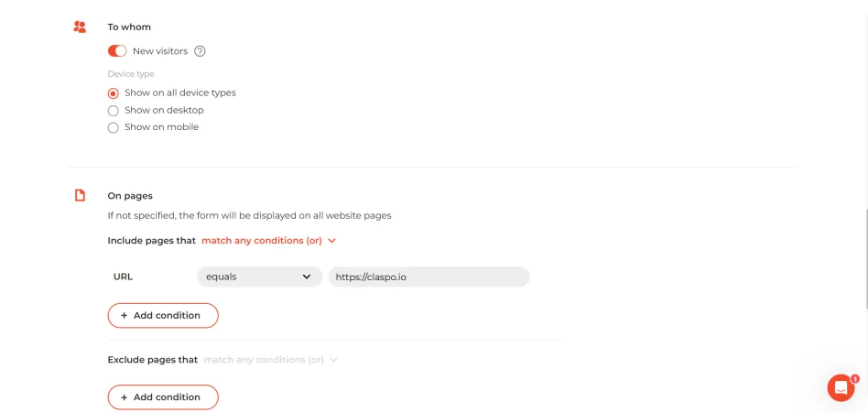This screenshot has height=413, width=868.
Task: Click the URL condition label
Action: pyautogui.click(x=123, y=277)
